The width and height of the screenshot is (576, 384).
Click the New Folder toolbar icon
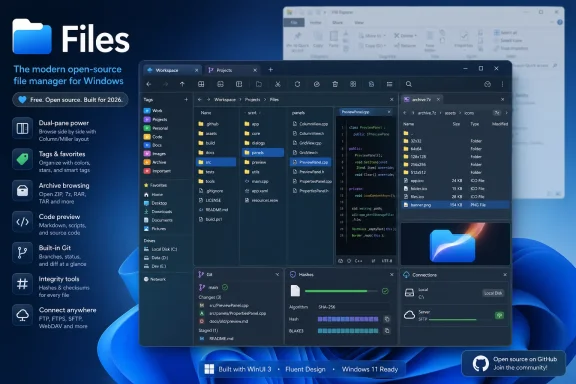pyautogui.click(x=259, y=84)
